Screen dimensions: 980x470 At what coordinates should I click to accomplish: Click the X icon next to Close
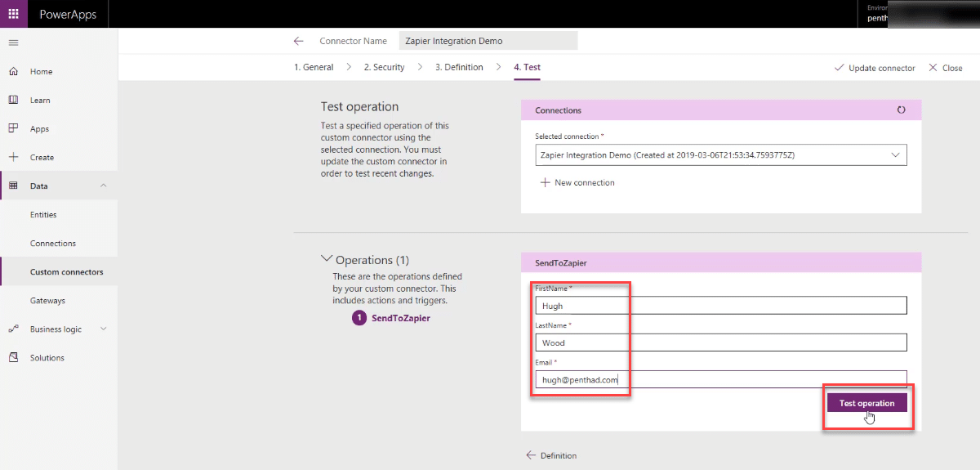tap(933, 68)
